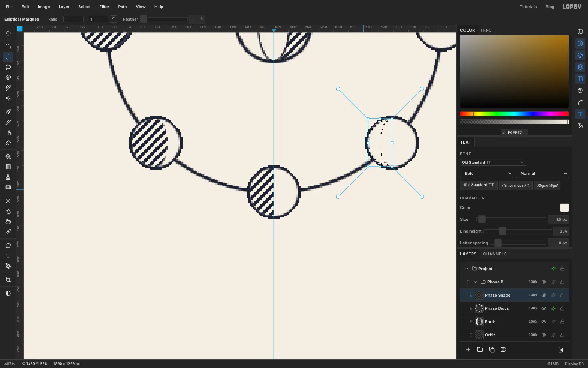588x368 pixels.
Task: Toggle visibility of Phone B group
Action: pos(544,282)
